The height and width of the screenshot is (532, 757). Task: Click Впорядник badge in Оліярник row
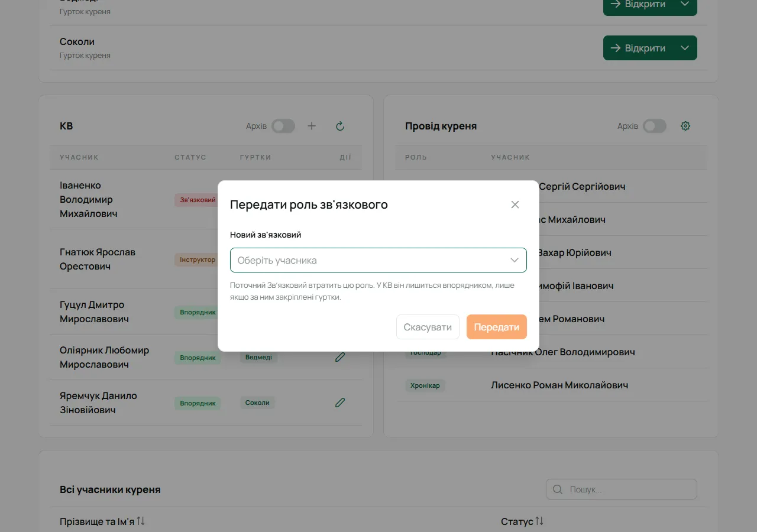click(x=198, y=358)
